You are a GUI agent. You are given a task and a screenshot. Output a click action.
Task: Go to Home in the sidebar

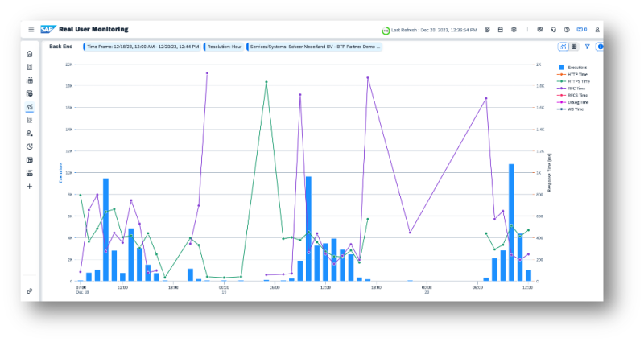pyautogui.click(x=30, y=54)
